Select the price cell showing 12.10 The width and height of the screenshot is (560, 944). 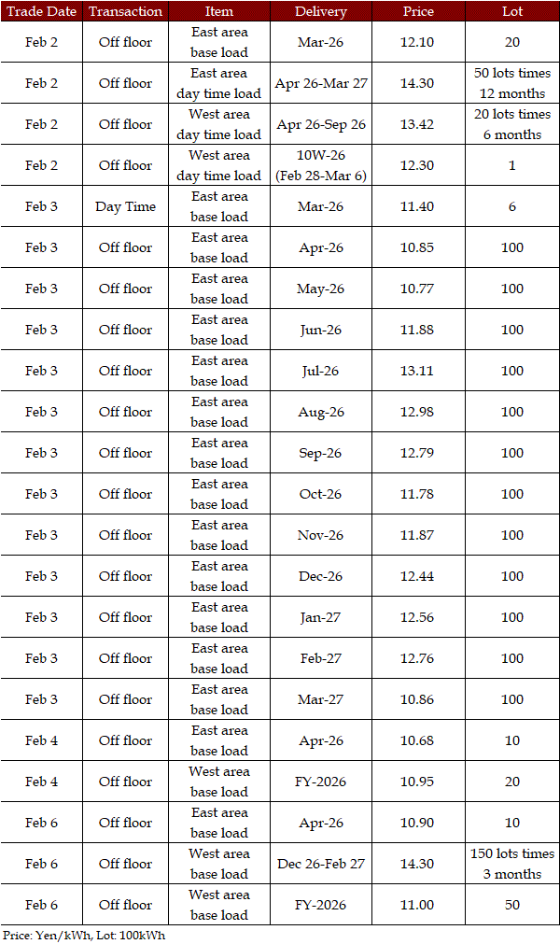(417, 42)
